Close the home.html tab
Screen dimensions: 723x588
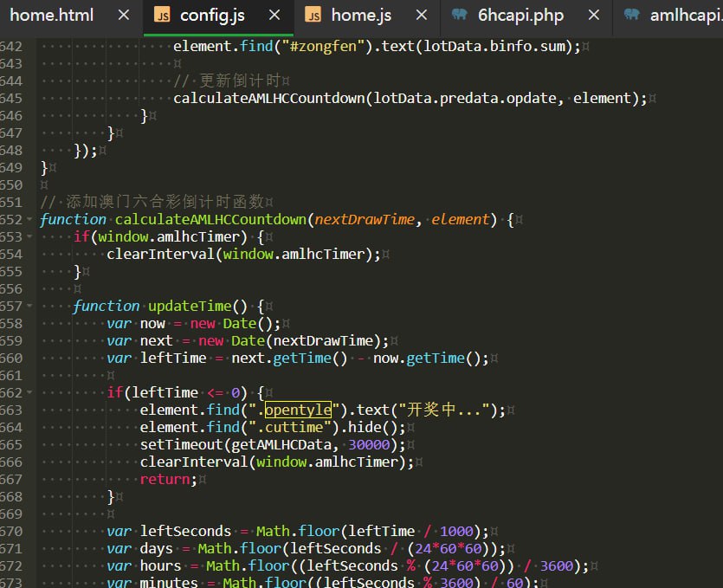click(124, 16)
